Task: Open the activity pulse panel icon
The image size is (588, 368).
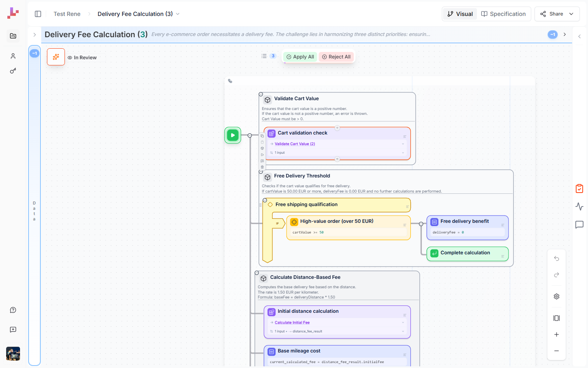Action: (579, 206)
